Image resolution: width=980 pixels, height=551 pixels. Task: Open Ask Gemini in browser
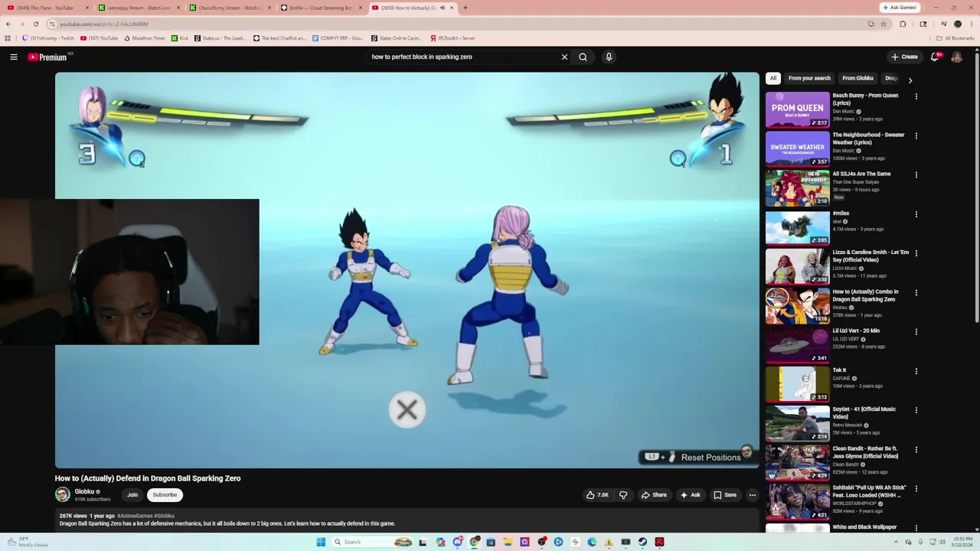coord(900,8)
